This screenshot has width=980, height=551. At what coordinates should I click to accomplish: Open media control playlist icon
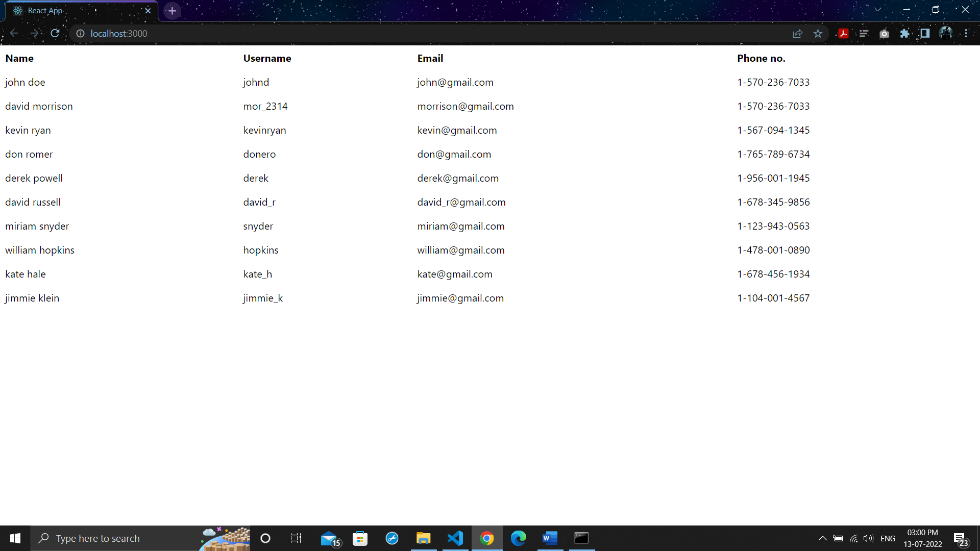pos(864,34)
